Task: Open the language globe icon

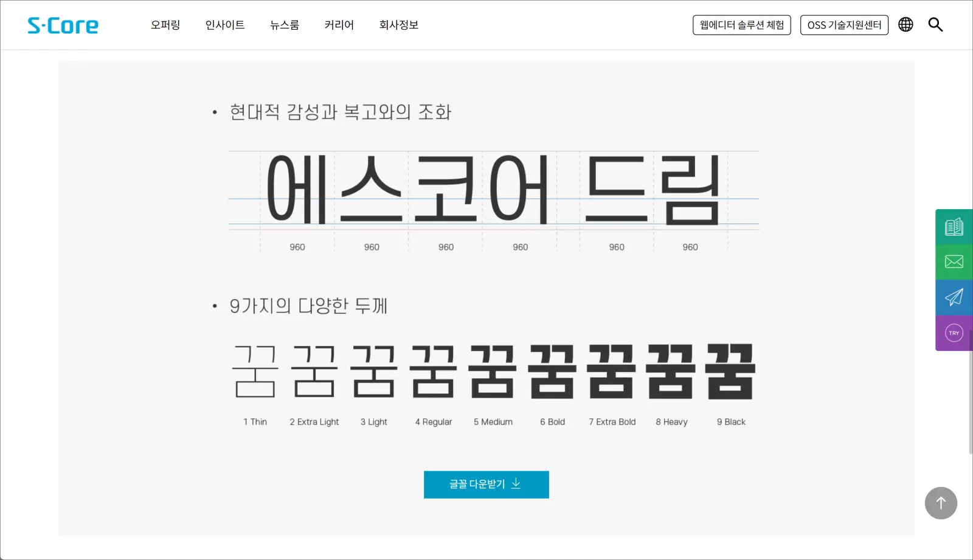Action: click(905, 24)
